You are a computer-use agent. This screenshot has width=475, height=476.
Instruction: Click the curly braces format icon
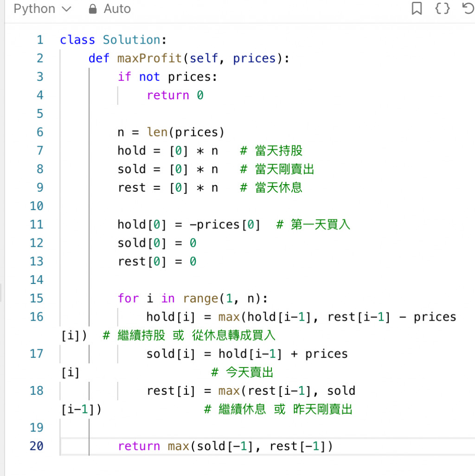coord(443,8)
